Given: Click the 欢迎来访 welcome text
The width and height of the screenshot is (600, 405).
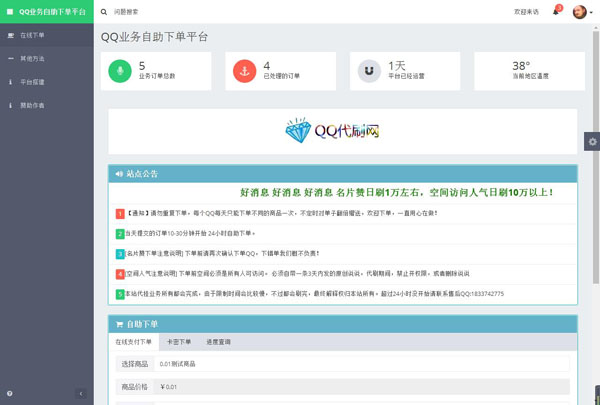Looking at the screenshot, I should click(526, 12).
